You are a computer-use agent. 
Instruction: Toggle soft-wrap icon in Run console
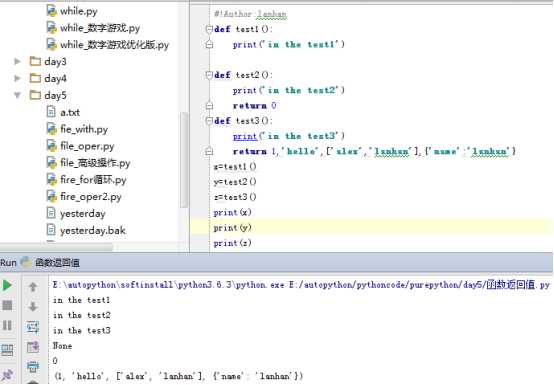click(33, 327)
